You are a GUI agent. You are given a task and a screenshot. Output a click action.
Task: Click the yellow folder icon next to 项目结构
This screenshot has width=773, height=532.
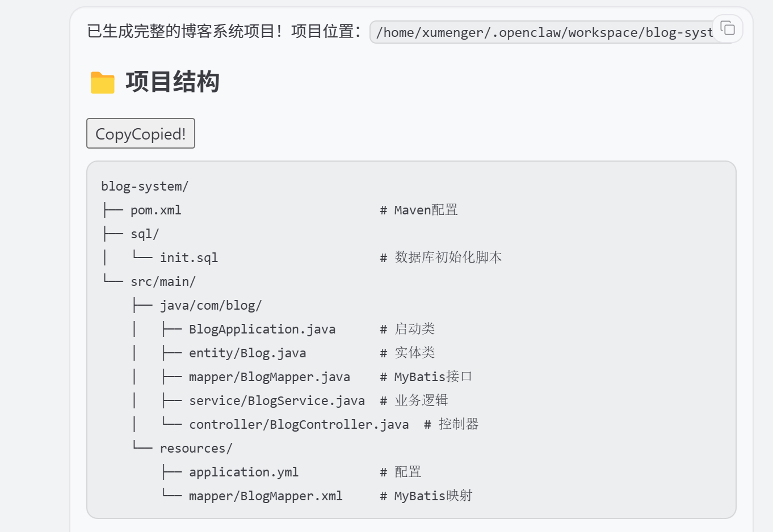click(102, 82)
